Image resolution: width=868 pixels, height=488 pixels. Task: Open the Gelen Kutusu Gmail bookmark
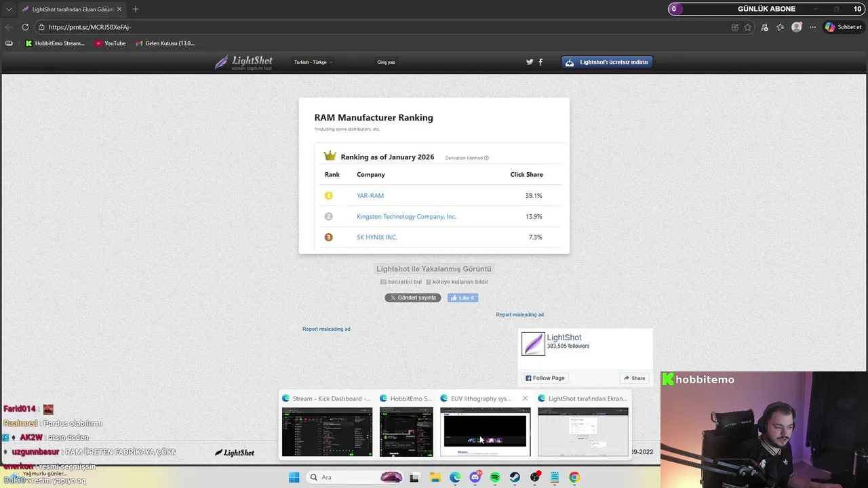coord(165,43)
